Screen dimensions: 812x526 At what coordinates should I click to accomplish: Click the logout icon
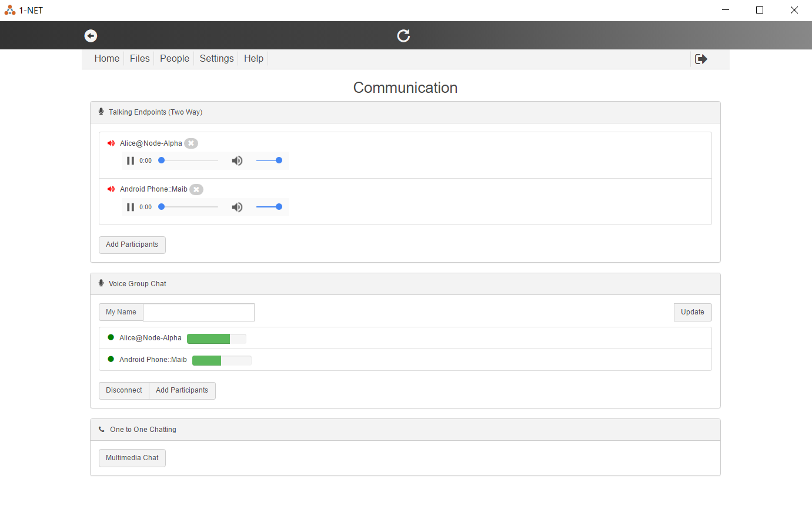click(x=701, y=59)
